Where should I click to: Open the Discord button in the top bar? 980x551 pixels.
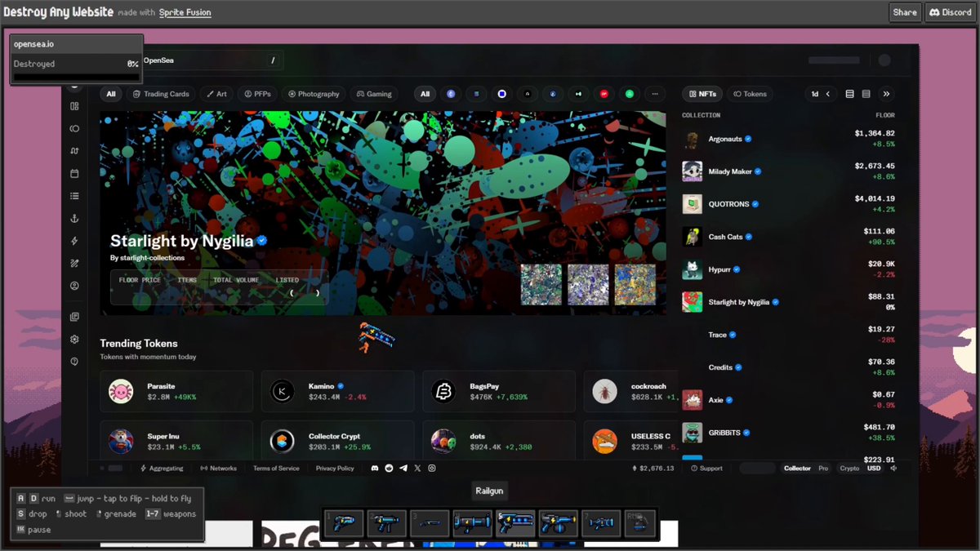pyautogui.click(x=951, y=12)
